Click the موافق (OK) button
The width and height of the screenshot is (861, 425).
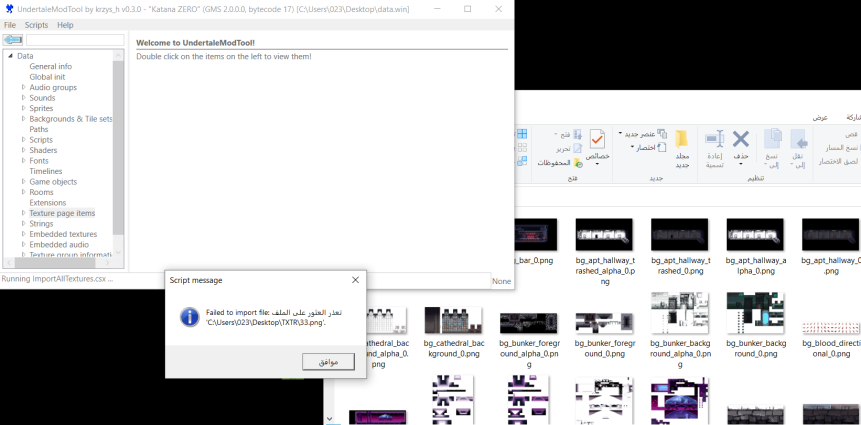(x=328, y=361)
